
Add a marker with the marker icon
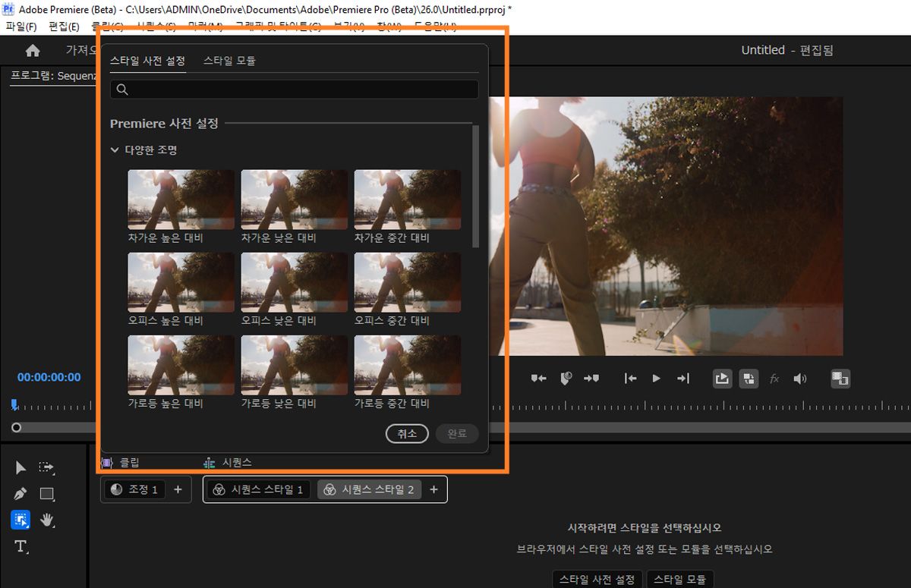pyautogui.click(x=566, y=379)
